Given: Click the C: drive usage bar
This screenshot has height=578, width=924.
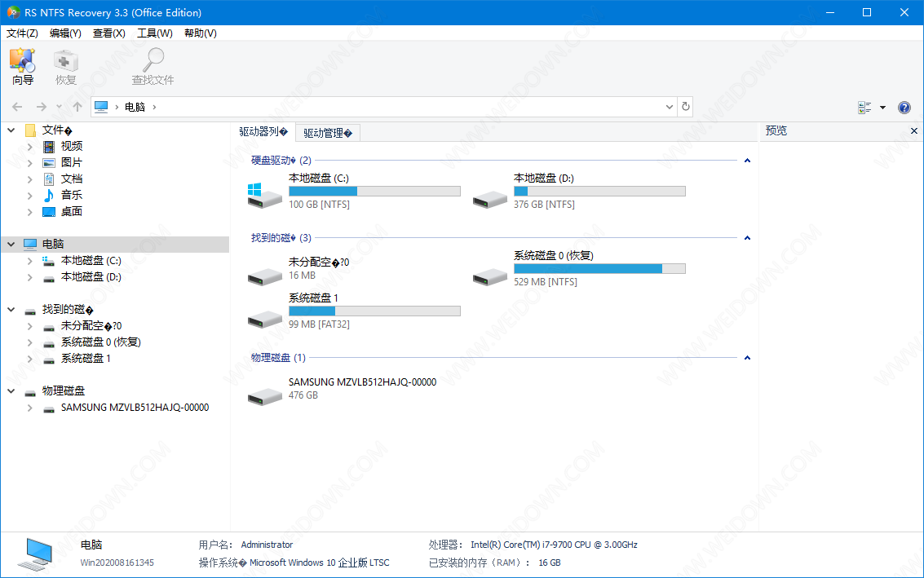Looking at the screenshot, I should [374, 191].
